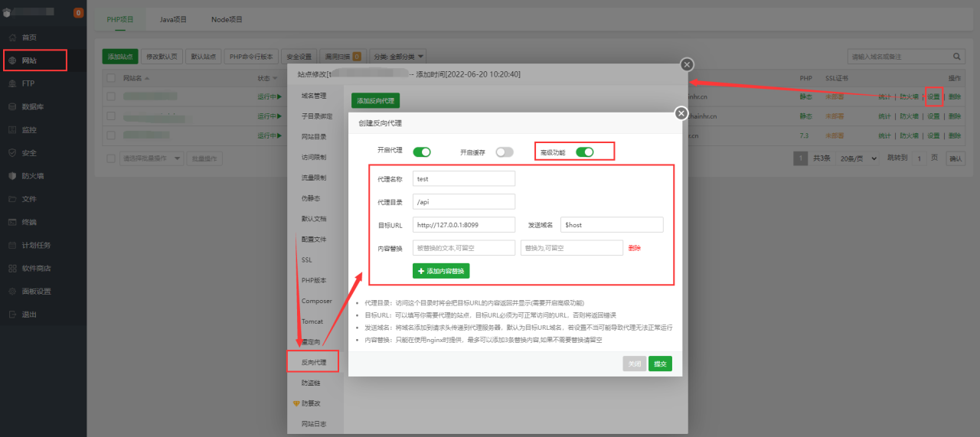This screenshot has width=980, height=437.
Task: Click the 目标URL input field
Action: [x=464, y=225]
